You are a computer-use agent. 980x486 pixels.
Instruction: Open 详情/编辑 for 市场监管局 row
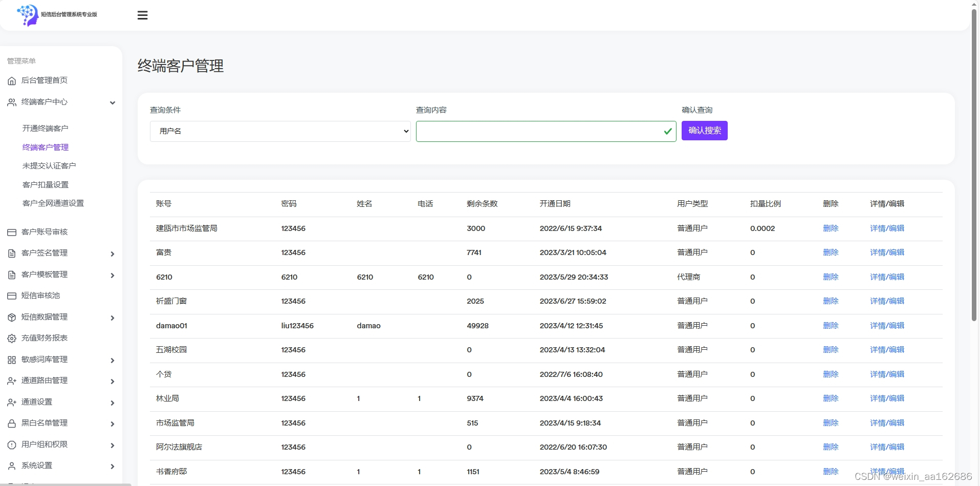(x=887, y=423)
